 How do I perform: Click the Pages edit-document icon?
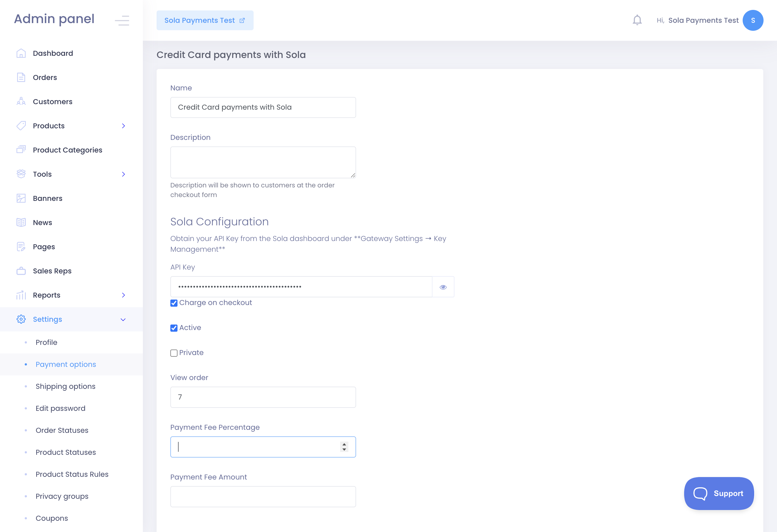coord(21,247)
